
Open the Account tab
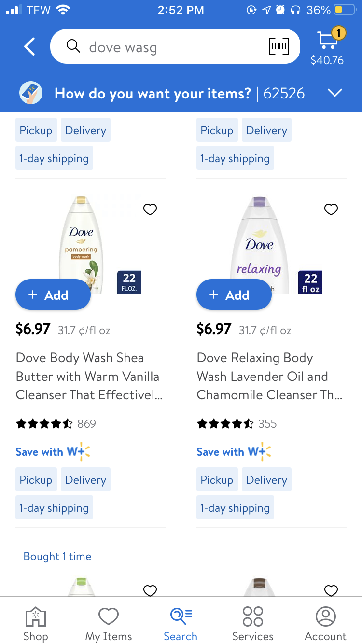pyautogui.click(x=325, y=623)
